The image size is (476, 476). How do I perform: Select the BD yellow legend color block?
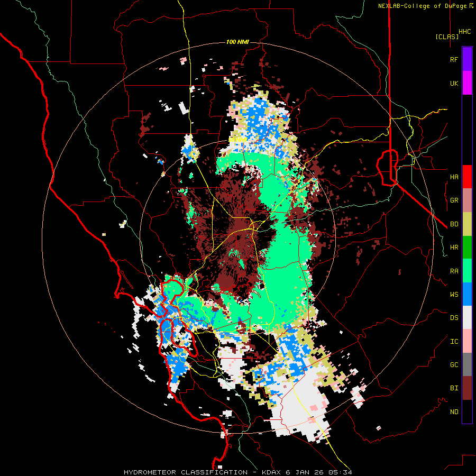(x=467, y=224)
